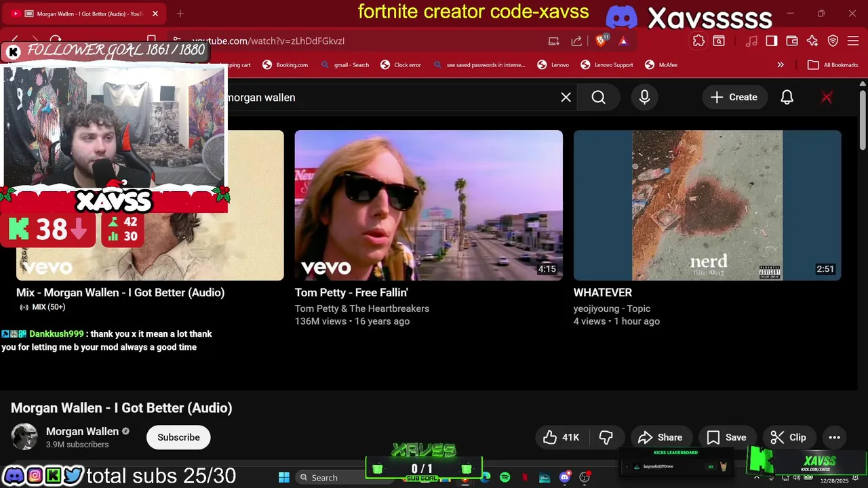Open the Brave Shields lion icon

coord(601,41)
